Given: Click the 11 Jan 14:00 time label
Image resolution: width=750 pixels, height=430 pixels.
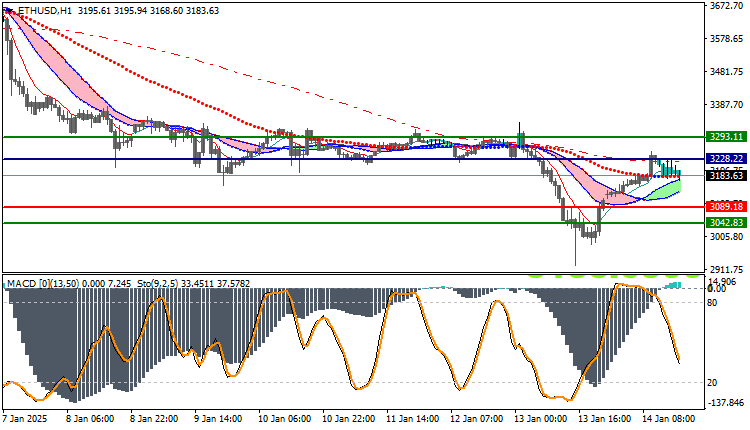Looking at the screenshot, I should click(413, 419).
